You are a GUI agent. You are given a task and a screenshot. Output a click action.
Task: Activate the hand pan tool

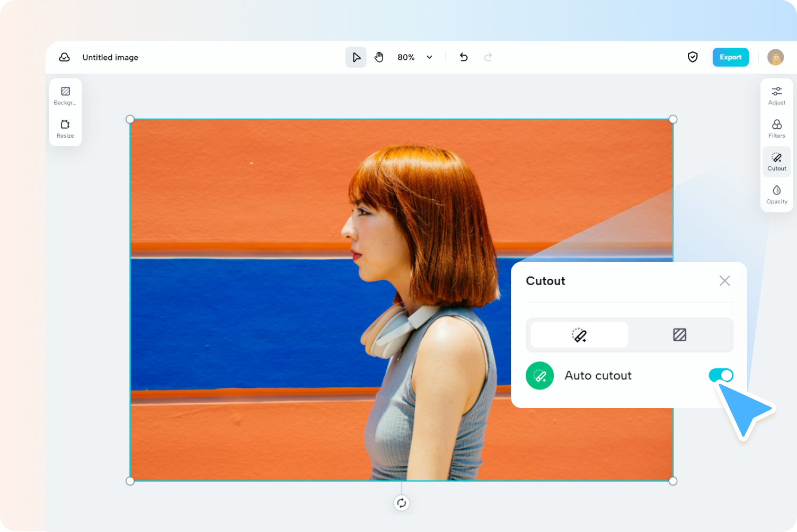point(379,57)
